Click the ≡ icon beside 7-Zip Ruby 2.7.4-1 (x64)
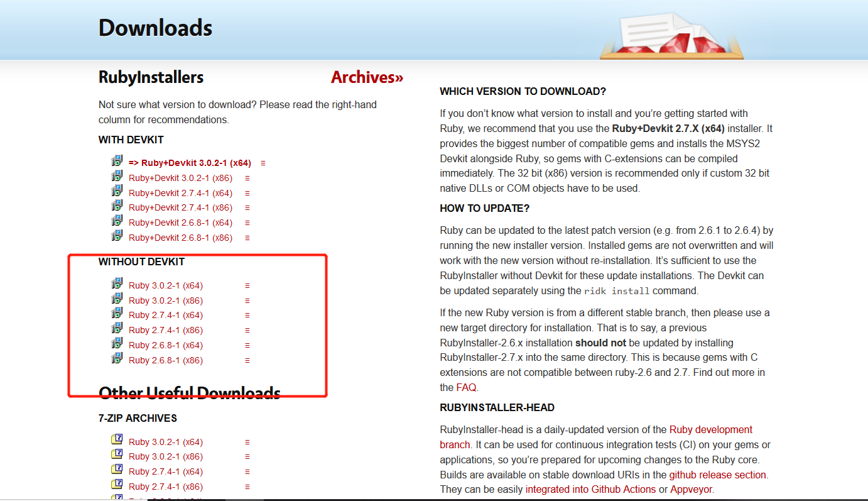 pos(247,471)
